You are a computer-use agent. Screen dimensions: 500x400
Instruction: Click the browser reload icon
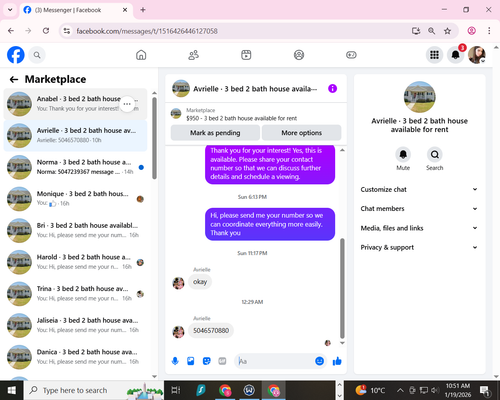pyautogui.click(x=46, y=31)
